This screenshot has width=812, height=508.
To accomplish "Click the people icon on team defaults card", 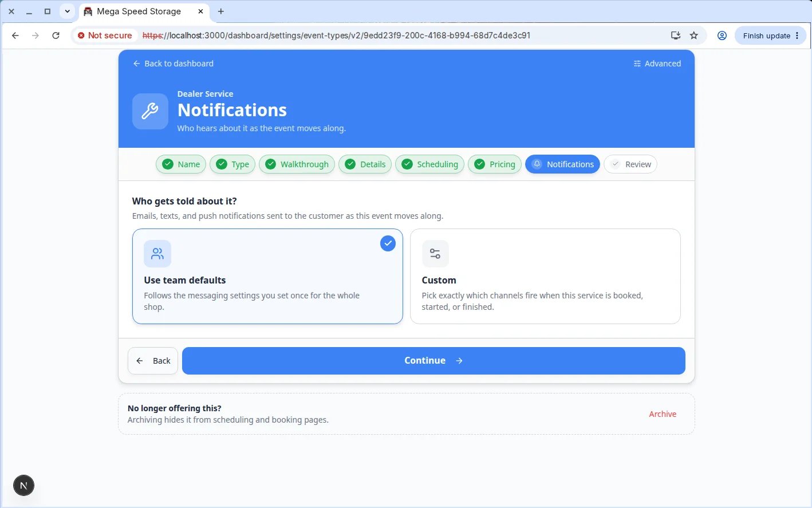I will (x=157, y=254).
